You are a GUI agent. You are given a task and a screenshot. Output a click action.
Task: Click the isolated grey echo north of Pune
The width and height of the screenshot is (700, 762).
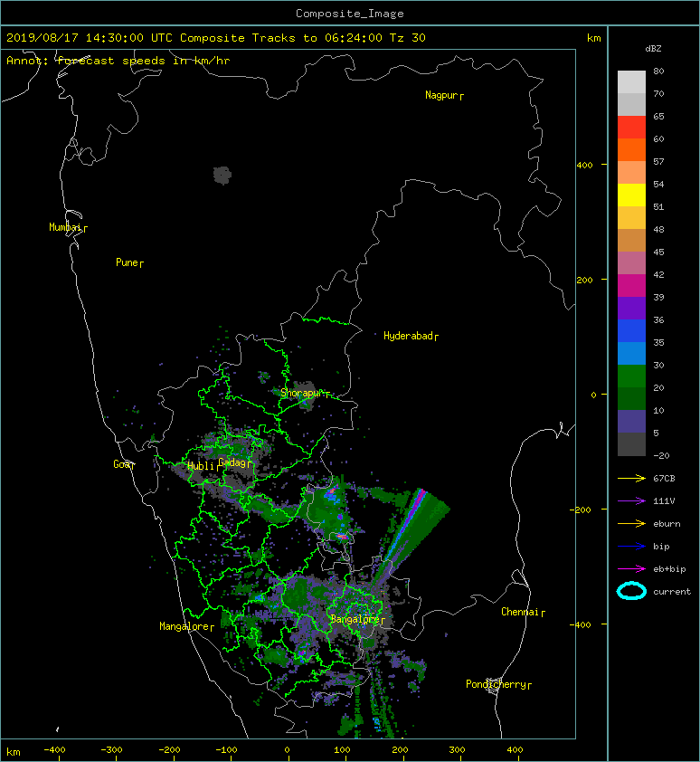click(x=222, y=175)
